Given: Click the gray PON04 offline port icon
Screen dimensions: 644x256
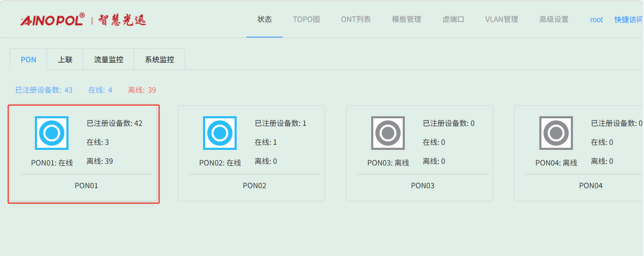Looking at the screenshot, I should click(x=556, y=133).
